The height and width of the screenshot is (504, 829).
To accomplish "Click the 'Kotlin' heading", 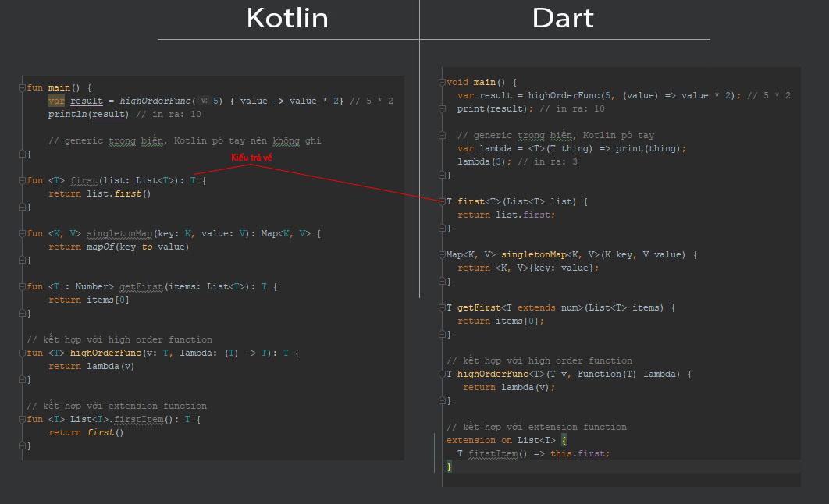I will tap(287, 18).
